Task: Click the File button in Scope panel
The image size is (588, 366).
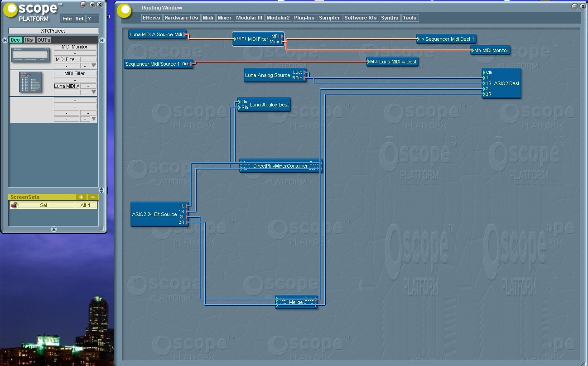Action: [x=67, y=19]
